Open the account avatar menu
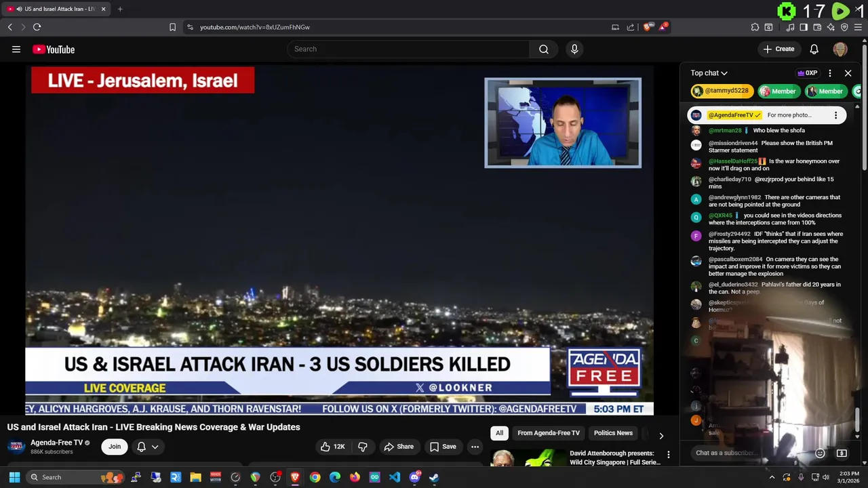 pyautogui.click(x=840, y=49)
